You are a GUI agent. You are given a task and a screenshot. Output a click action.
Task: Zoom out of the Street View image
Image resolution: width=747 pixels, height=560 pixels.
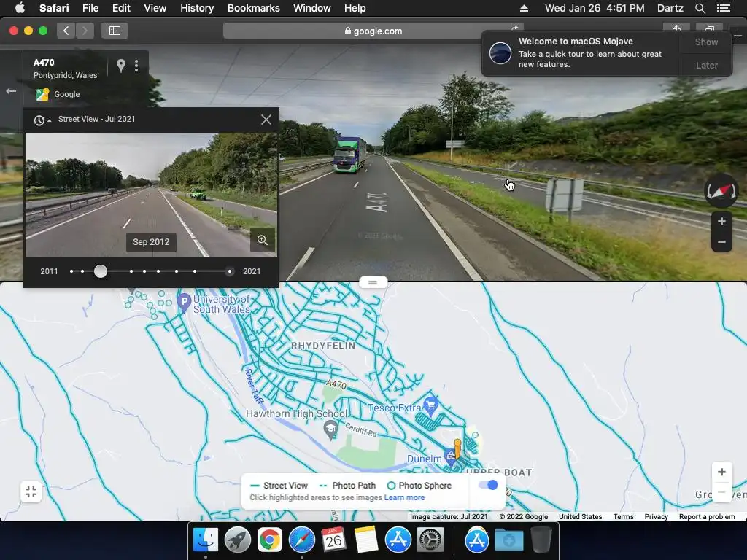click(x=721, y=242)
